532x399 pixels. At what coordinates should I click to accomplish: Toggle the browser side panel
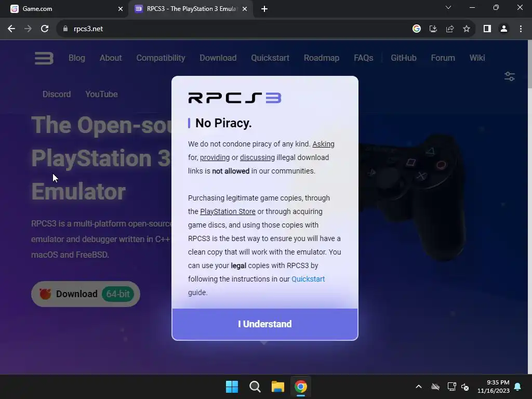pyautogui.click(x=487, y=29)
